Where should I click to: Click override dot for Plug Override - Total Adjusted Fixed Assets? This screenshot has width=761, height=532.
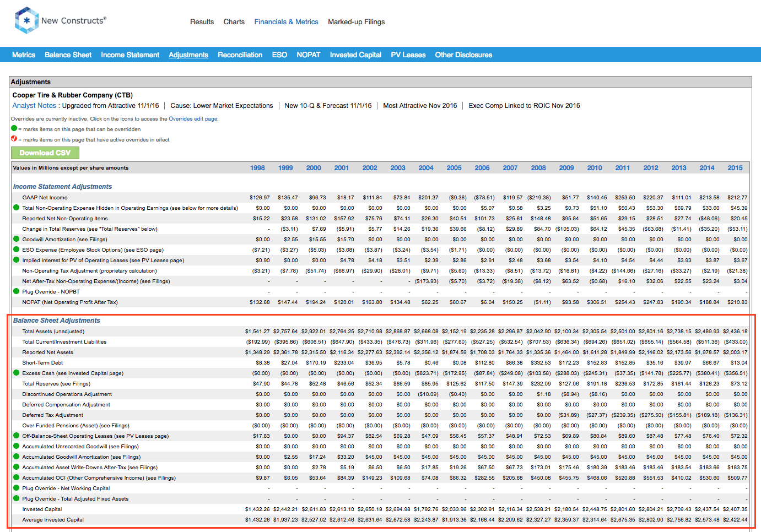(16, 498)
